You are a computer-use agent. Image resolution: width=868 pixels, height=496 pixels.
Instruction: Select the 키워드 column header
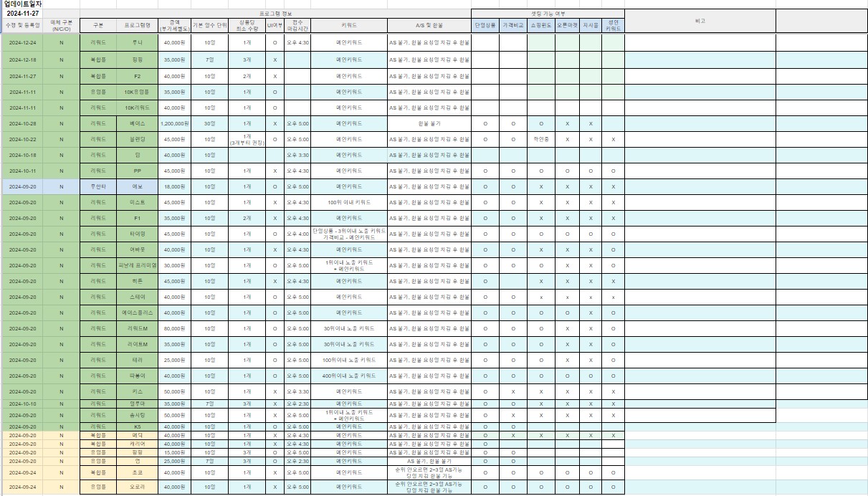tap(349, 24)
